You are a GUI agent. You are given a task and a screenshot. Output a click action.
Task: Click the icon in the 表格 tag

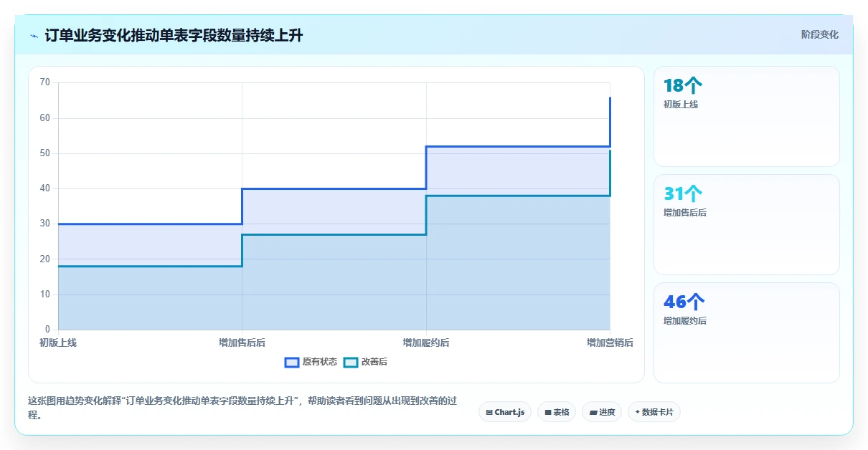[548, 412]
